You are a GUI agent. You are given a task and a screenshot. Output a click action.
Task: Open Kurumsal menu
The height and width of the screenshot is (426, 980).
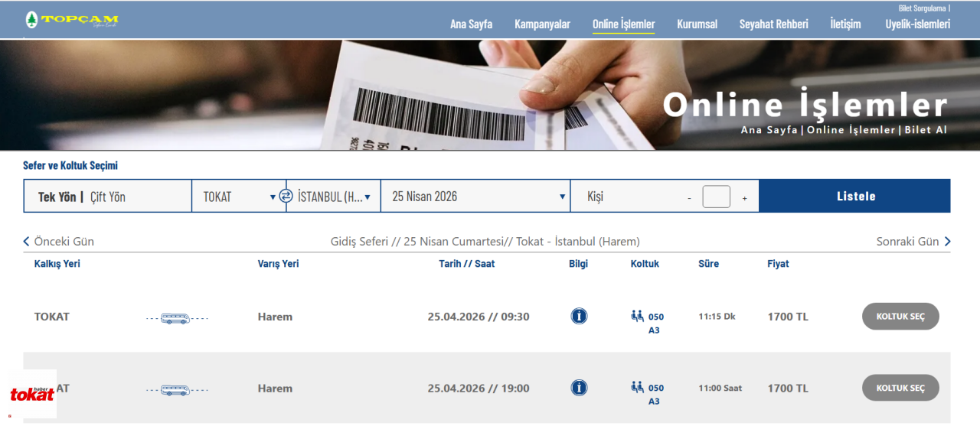697,24
